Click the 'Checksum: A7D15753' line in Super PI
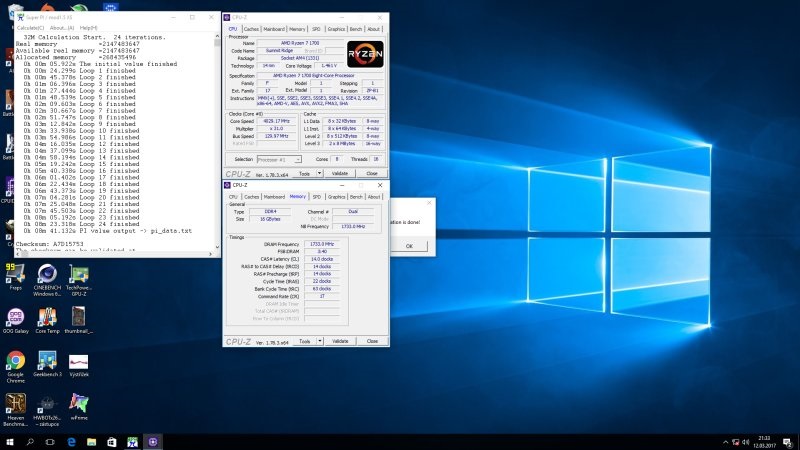The image size is (800, 450). click(49, 244)
